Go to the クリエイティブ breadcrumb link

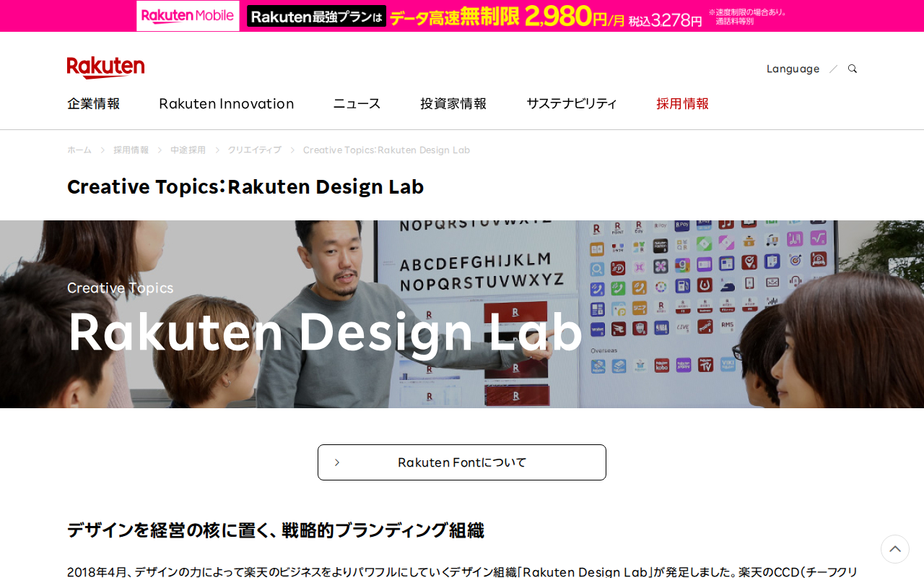[254, 150]
